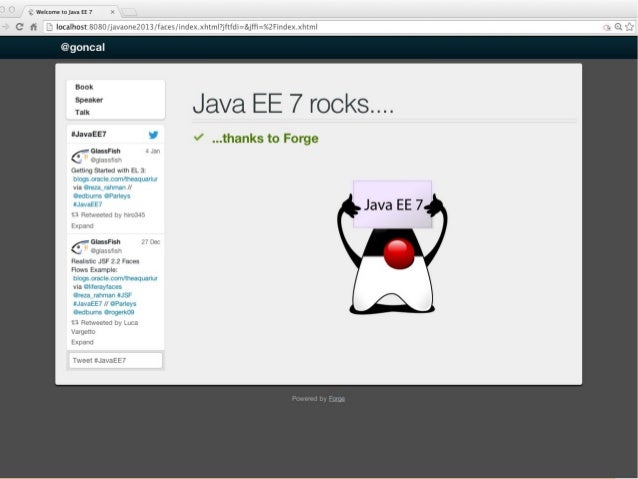Open a new browser tab
Screen dimensions: 638x479
coord(129,12)
